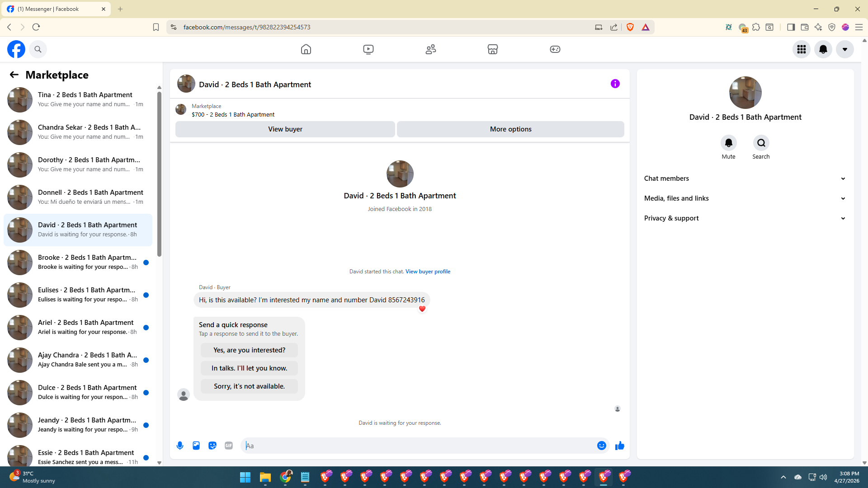
Task: Go to Home feed icon
Action: click(x=306, y=49)
